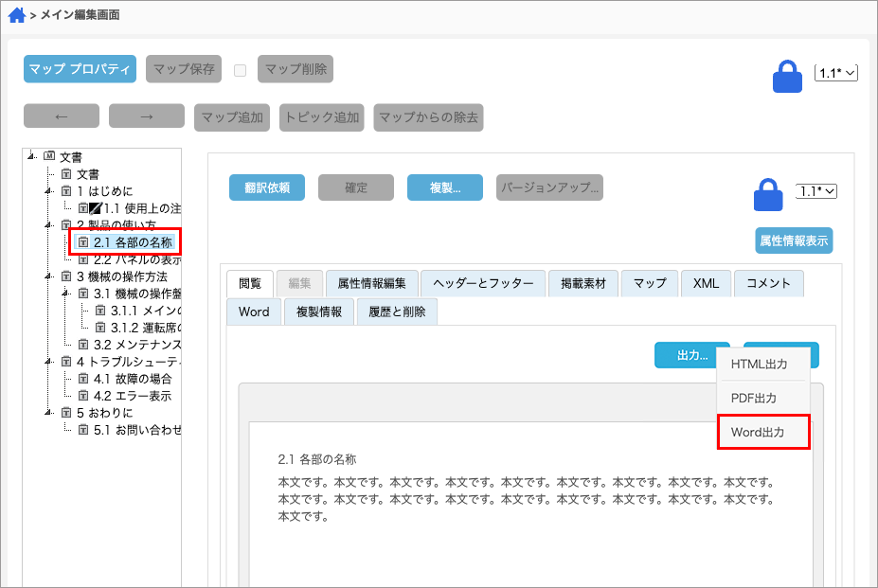Select tree item 3.1.2 運転席
878x588 pixels.
click(x=146, y=328)
